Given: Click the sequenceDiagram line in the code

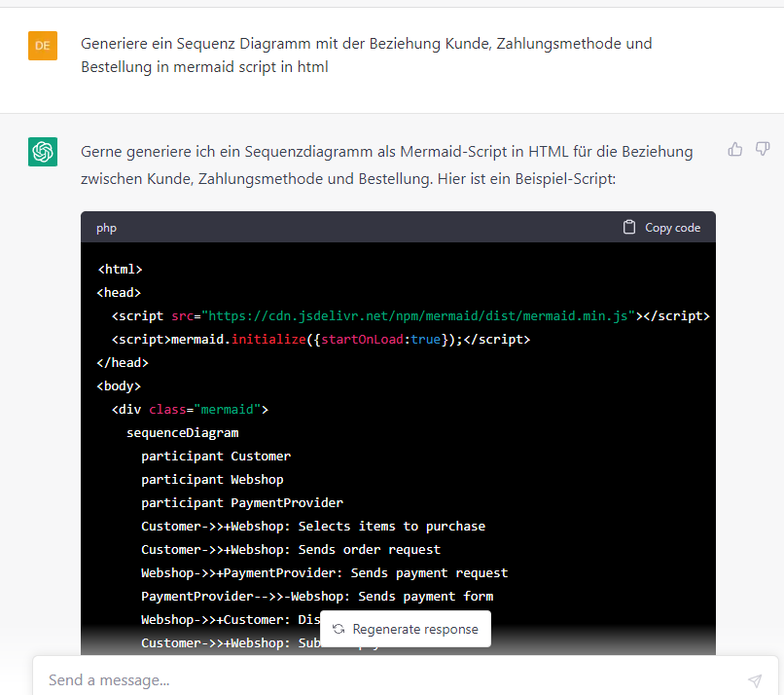Looking at the screenshot, I should click(182, 432).
